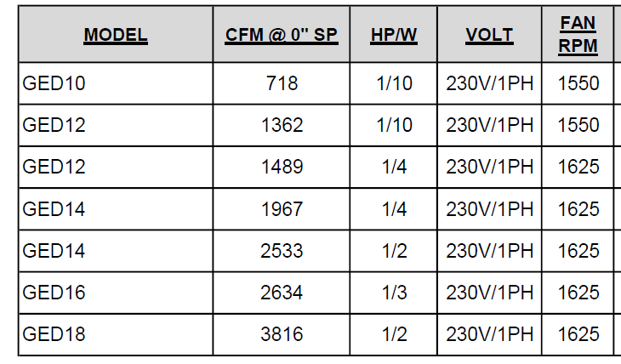Select the 230V/1PH cell in GED18 row

(490, 334)
